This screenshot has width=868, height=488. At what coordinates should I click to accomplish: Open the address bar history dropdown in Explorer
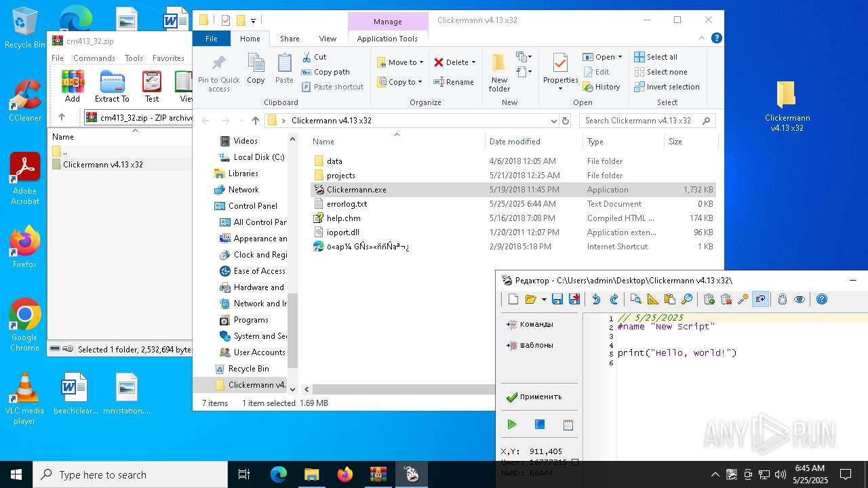[554, 121]
